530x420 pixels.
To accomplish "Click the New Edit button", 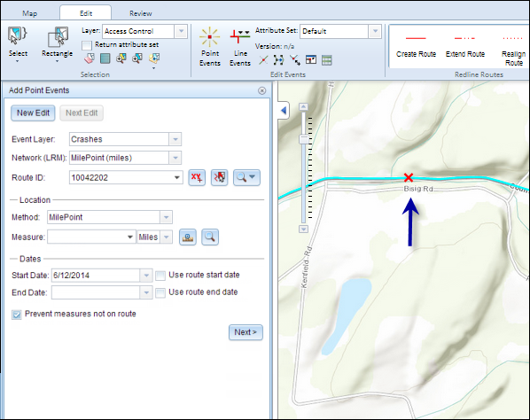I will point(33,113).
